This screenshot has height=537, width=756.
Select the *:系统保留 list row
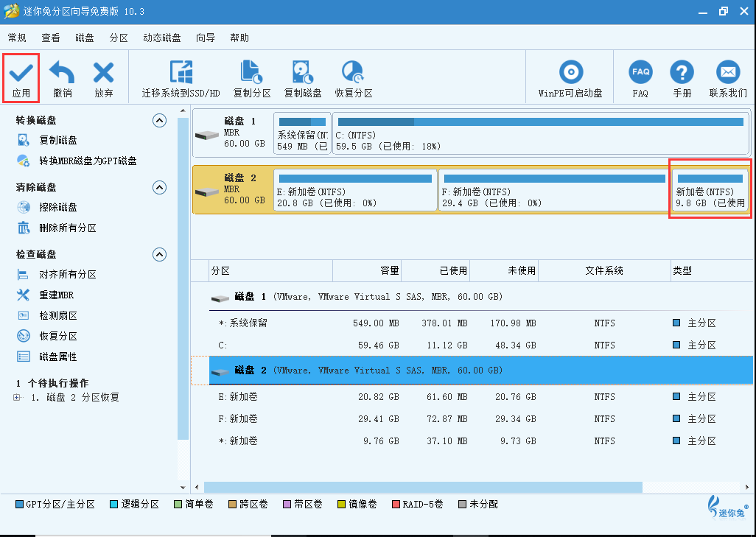(481, 323)
